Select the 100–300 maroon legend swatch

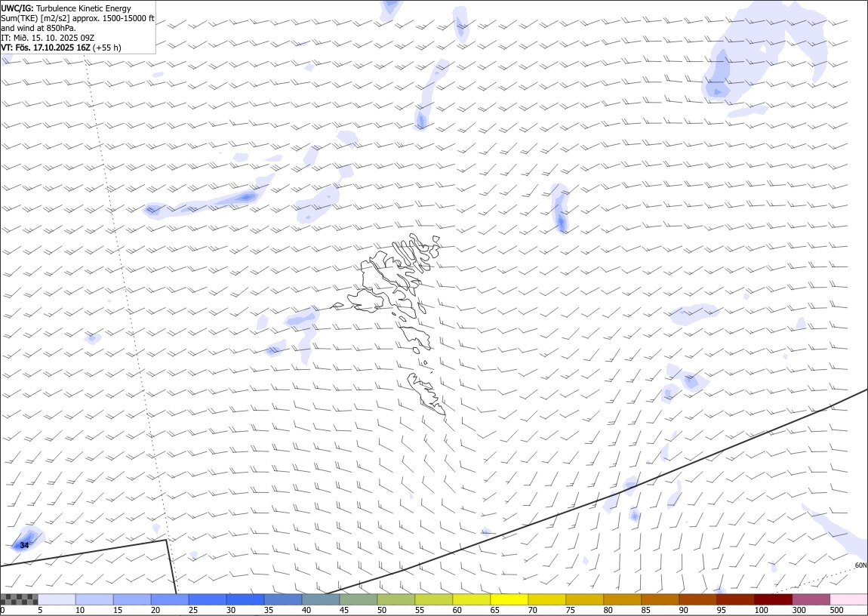coord(773,599)
